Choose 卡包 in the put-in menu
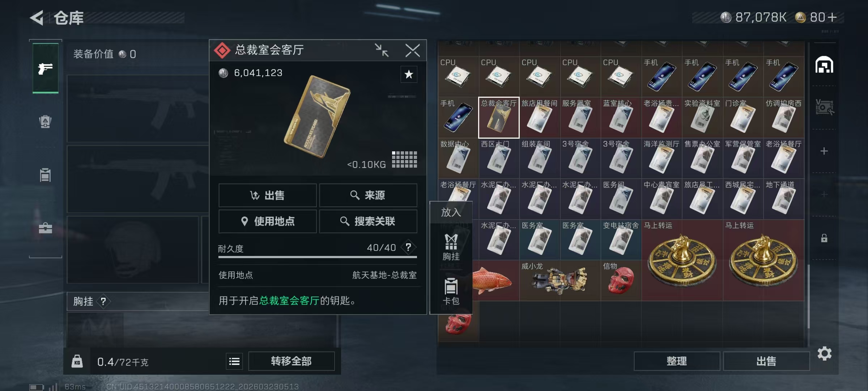 451,291
